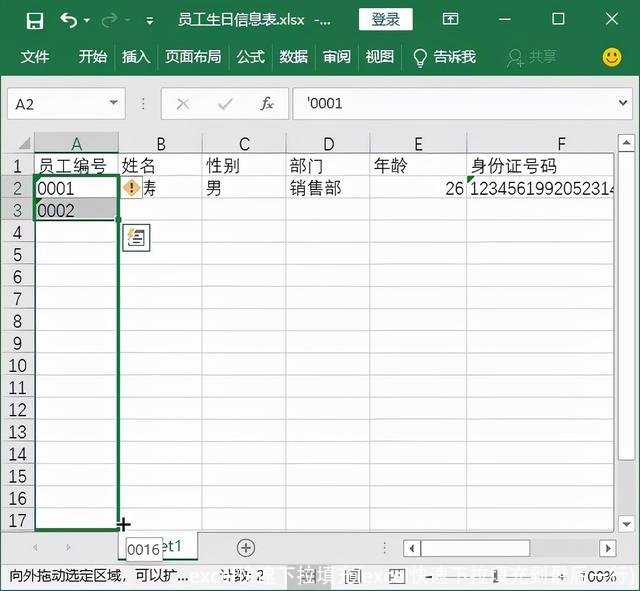Click next sheet navigation arrow
This screenshot has width=640, height=591.
68,547
